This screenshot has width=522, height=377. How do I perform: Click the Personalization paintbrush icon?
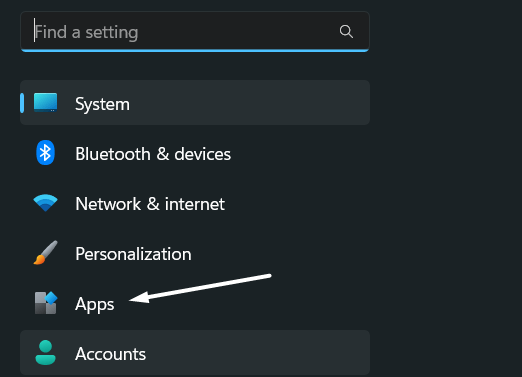(45, 253)
